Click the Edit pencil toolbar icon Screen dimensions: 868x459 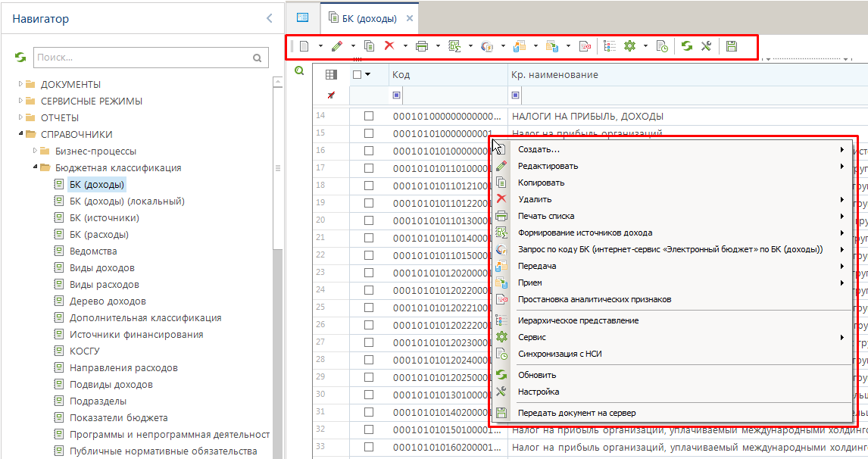pyautogui.click(x=336, y=46)
